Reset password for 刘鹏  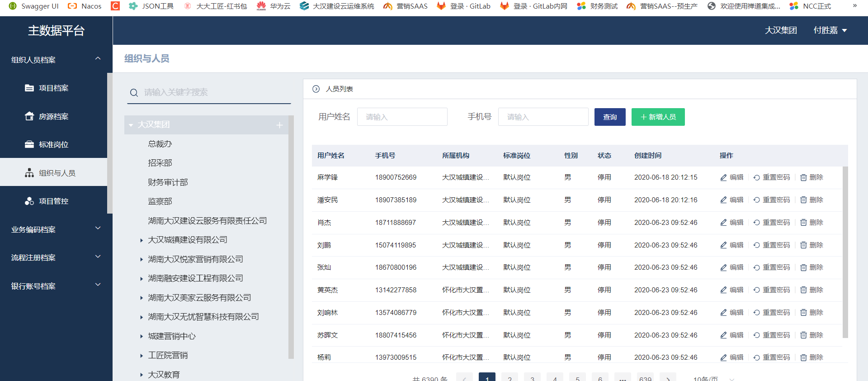pyautogui.click(x=772, y=245)
